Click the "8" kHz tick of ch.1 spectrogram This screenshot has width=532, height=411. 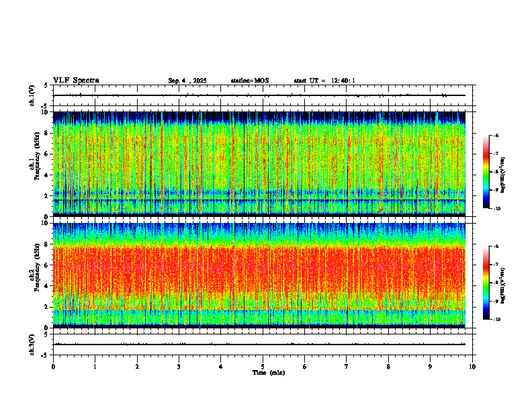(47, 133)
